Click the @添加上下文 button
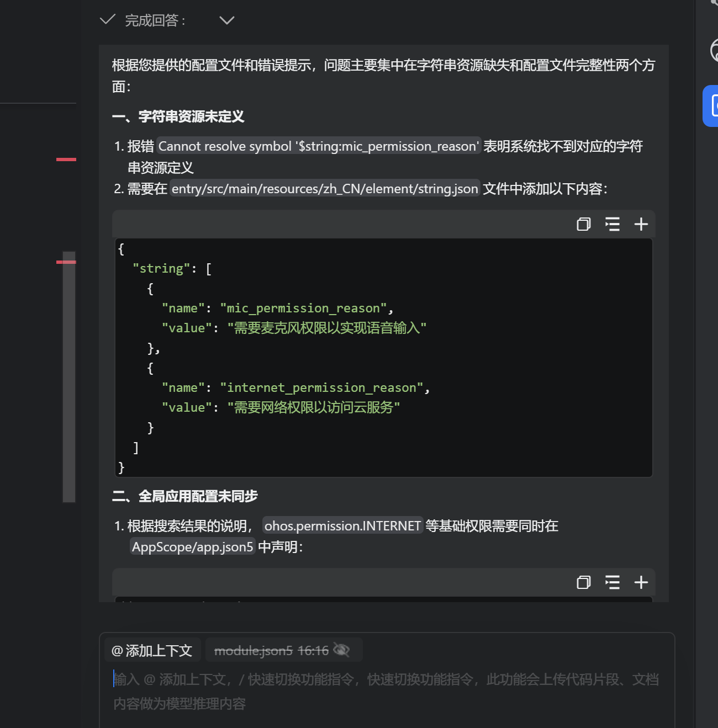The image size is (718, 728). coord(152,650)
